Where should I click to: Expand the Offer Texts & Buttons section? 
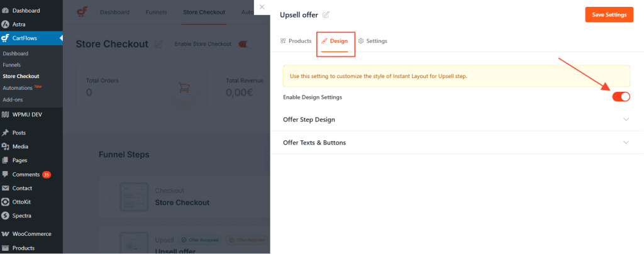click(457, 142)
